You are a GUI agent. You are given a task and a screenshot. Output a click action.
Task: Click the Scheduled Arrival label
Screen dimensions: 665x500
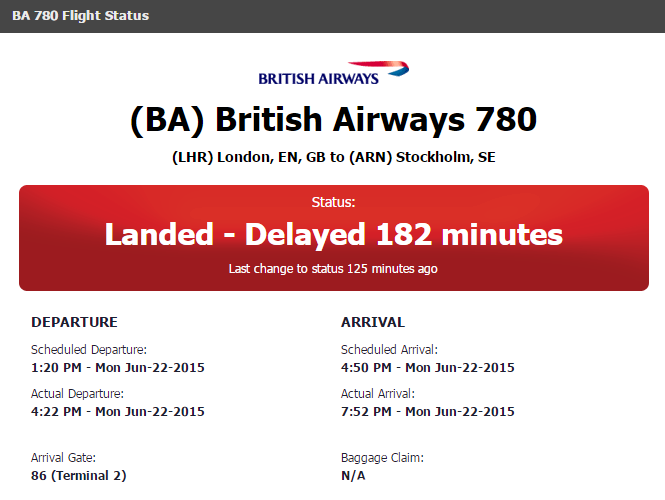pyautogui.click(x=390, y=350)
